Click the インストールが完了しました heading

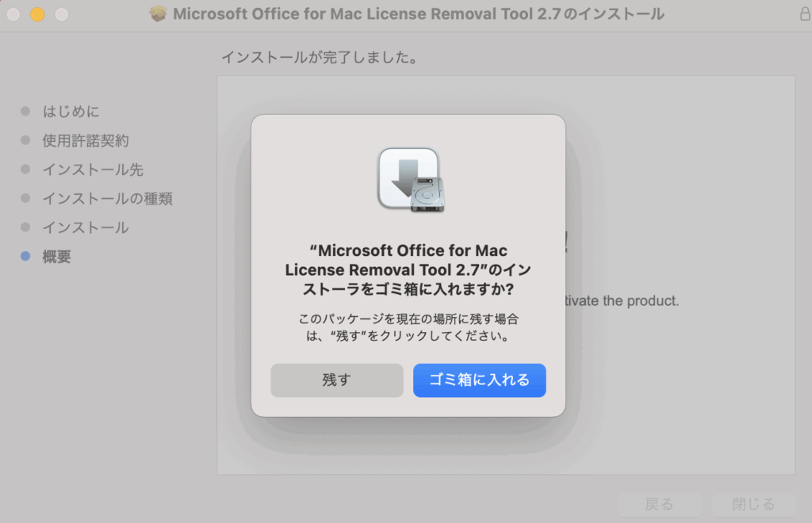319,58
